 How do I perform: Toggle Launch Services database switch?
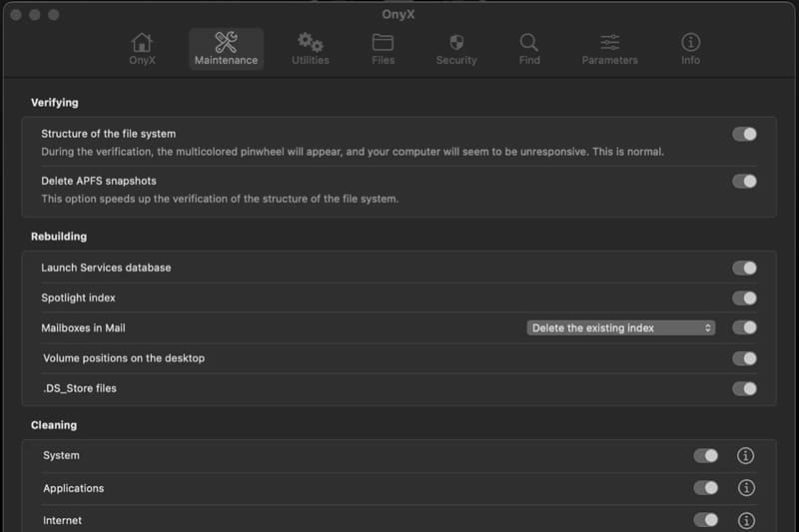click(744, 267)
